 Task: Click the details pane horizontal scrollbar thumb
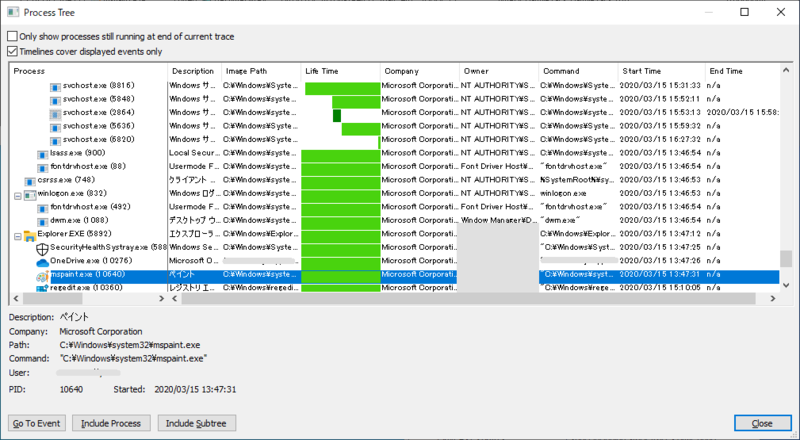point(468,298)
